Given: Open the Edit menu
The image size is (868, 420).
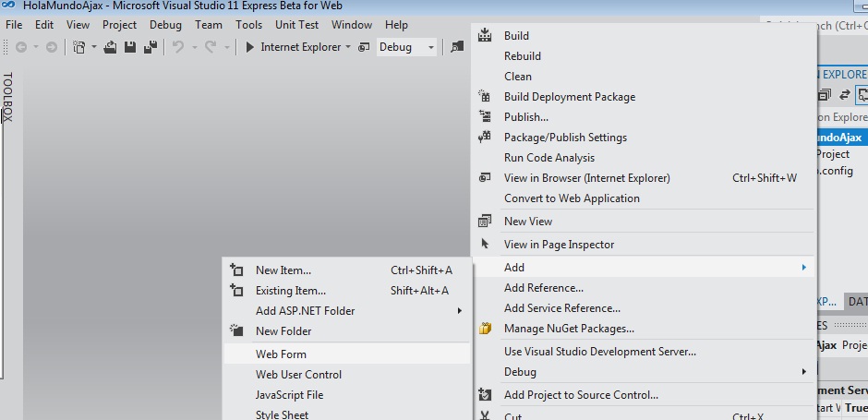Looking at the screenshot, I should click(x=44, y=25).
